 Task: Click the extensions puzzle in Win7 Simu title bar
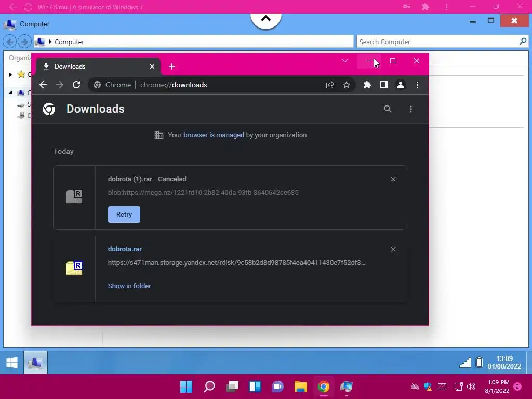pos(425,7)
